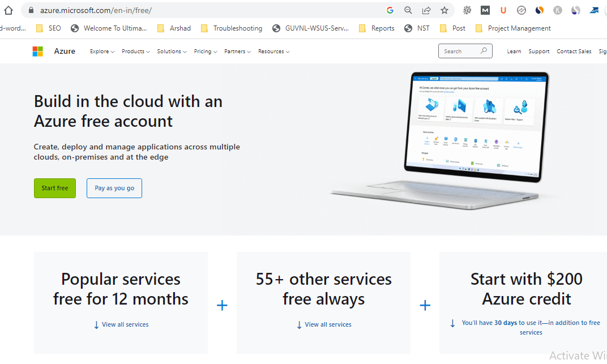This screenshot has height=364, width=607.
Task: Open the dark M extension icon
Action: click(x=485, y=10)
